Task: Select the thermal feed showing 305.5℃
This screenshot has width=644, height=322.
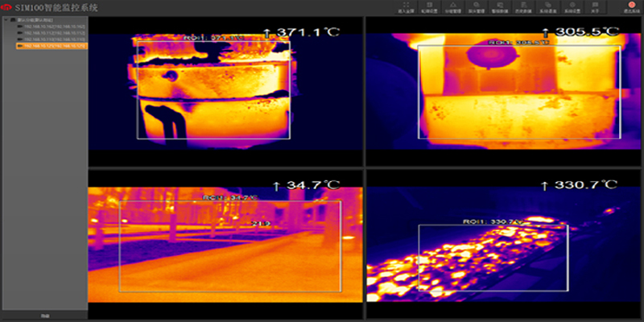Action: pyautogui.click(x=503, y=91)
